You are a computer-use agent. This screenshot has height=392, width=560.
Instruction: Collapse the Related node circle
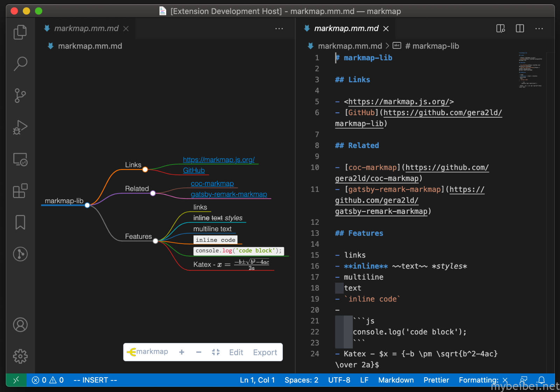pos(153,193)
